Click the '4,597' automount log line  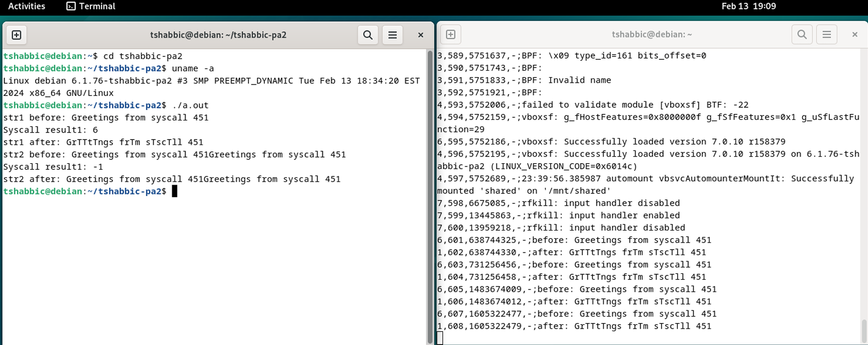click(x=645, y=179)
